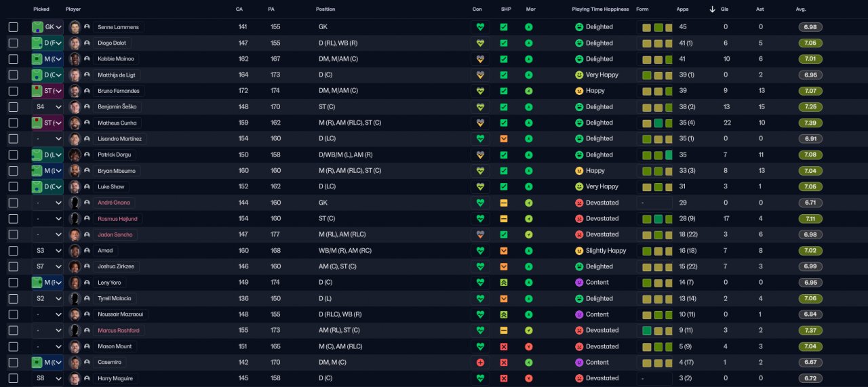Tick the checkbox for André Onana
The width and height of the screenshot is (868, 387).
(14, 203)
